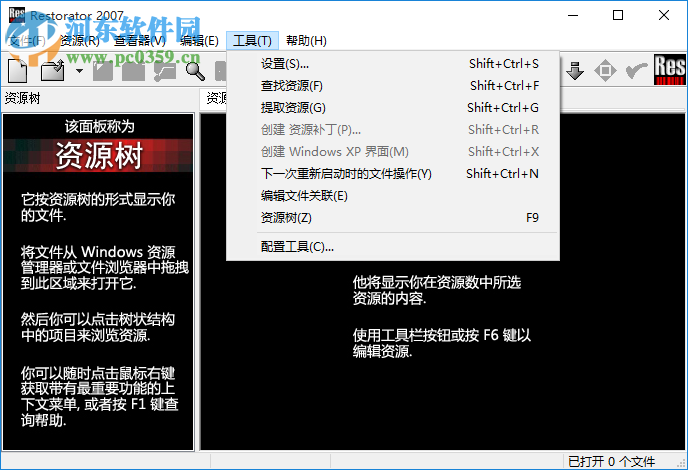Click the downward arrow toolbar icon
The height and width of the screenshot is (470, 688).
click(575, 71)
